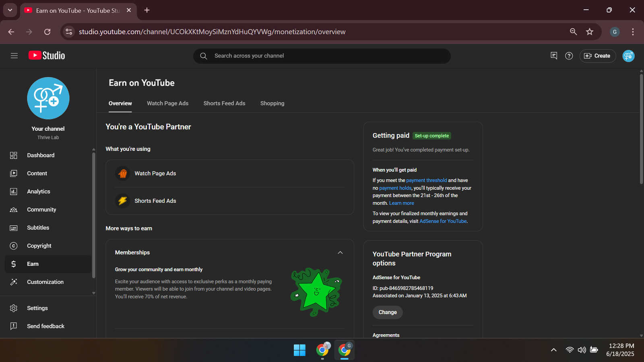Screen dimensions: 644x362
Task: Open the first Chrome taskbar icon
Action: coord(322,350)
